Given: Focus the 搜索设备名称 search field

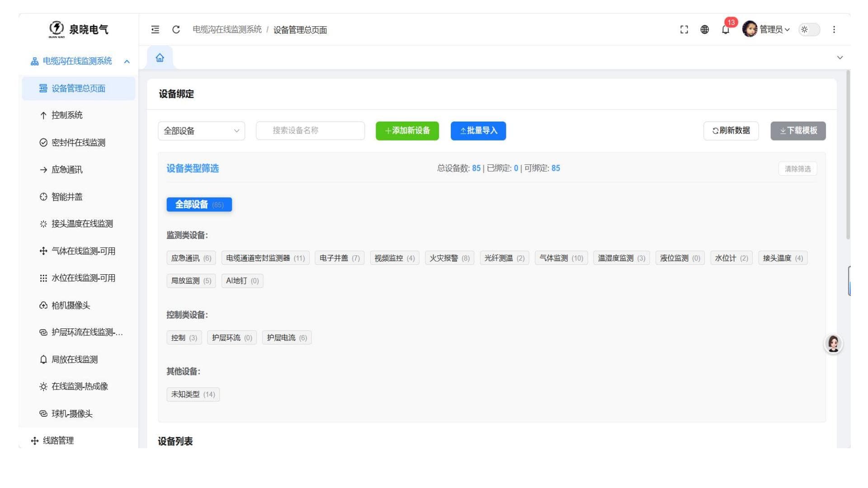Looking at the screenshot, I should (310, 131).
